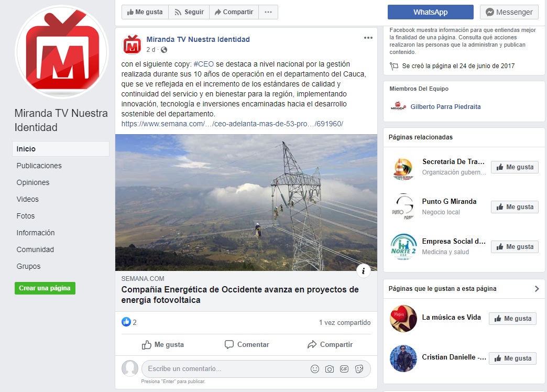This screenshot has width=547, height=392.
Task: Insert a GIF into the comment
Action: click(344, 369)
